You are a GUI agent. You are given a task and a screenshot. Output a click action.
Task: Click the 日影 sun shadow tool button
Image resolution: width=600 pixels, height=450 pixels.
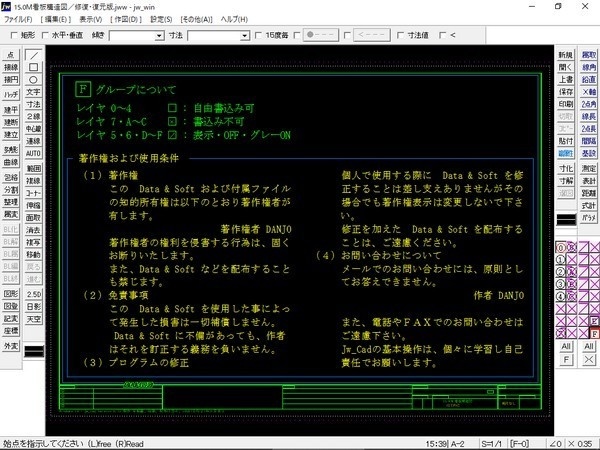click(x=33, y=307)
